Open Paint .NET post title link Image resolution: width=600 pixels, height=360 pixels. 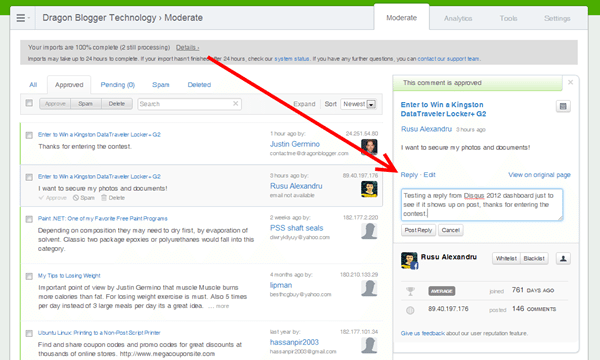[x=103, y=219]
